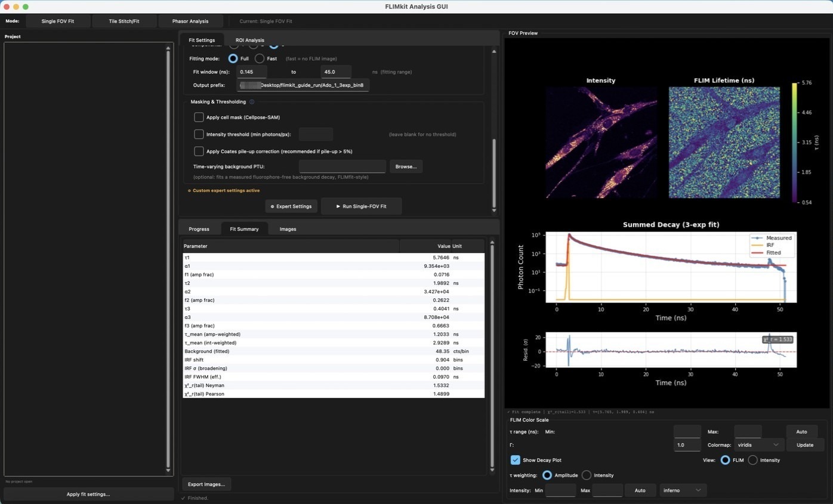Open the Progress tab

(x=199, y=229)
